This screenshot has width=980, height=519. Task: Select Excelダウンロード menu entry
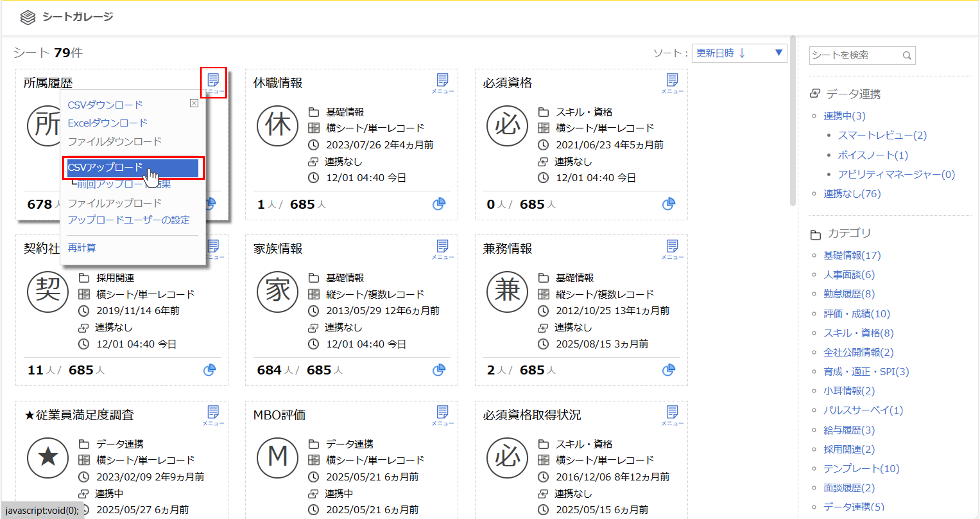pos(107,123)
